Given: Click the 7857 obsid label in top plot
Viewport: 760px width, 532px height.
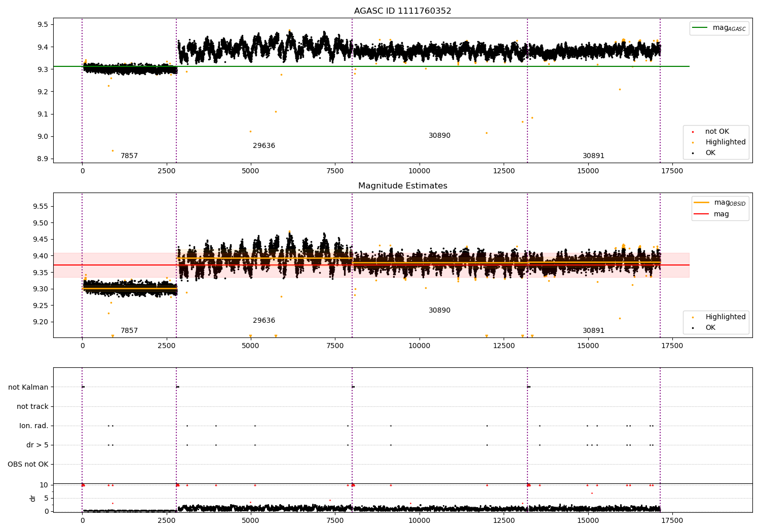Looking at the screenshot, I should pos(129,156).
